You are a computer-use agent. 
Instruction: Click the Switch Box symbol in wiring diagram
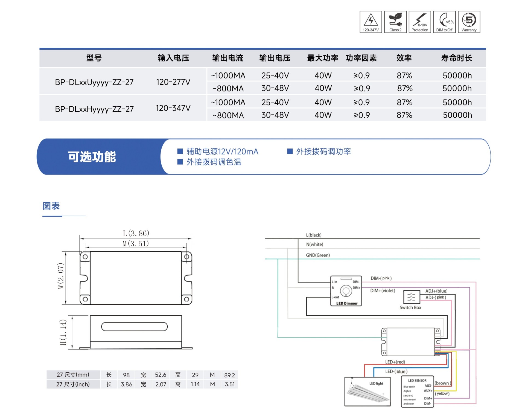[x=411, y=297]
